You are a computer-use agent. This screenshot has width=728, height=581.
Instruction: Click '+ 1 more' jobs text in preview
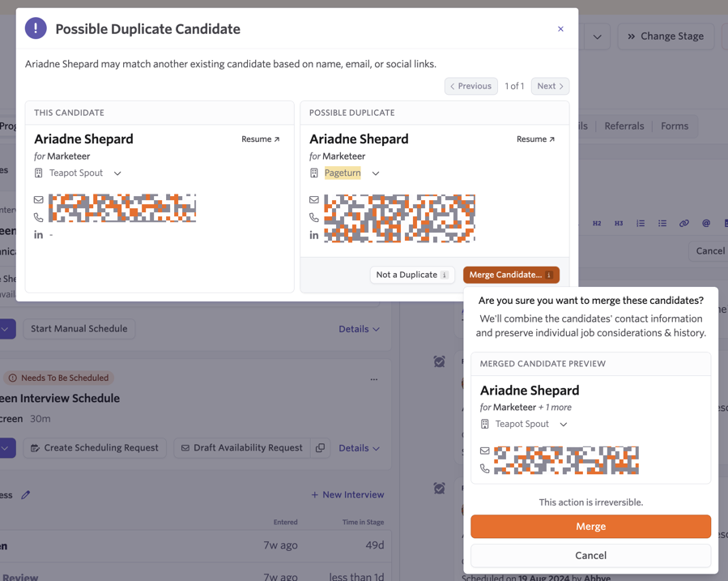coord(555,408)
